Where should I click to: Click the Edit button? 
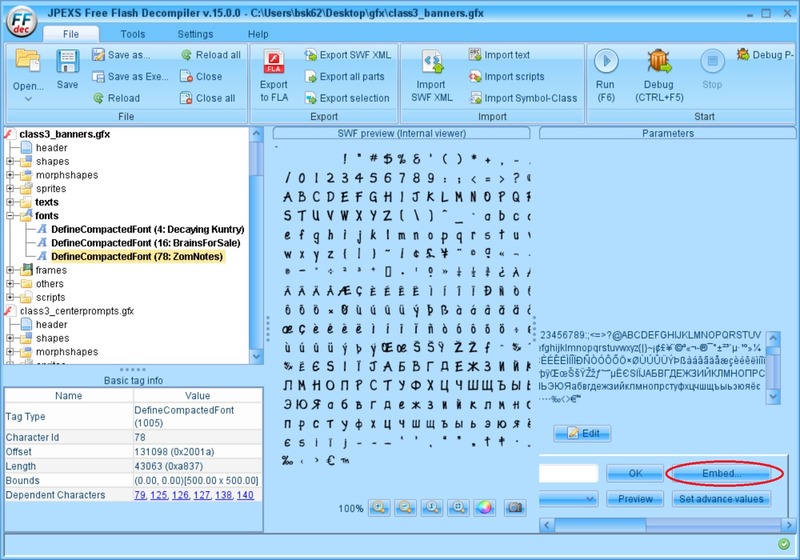point(582,434)
